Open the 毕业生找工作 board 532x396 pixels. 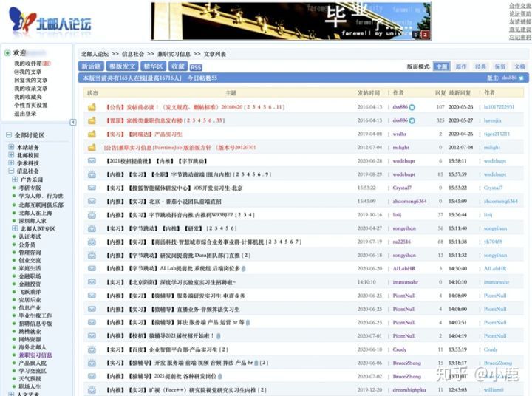[x=35, y=315]
